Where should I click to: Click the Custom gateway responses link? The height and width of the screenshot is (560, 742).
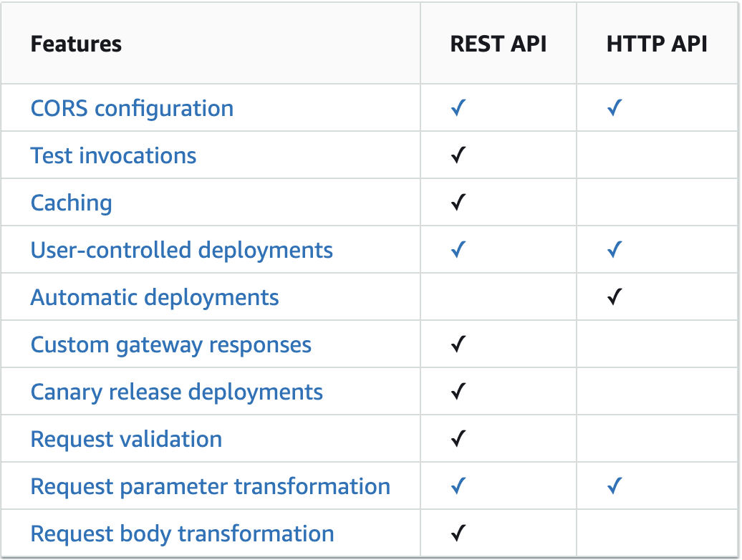pyautogui.click(x=170, y=345)
